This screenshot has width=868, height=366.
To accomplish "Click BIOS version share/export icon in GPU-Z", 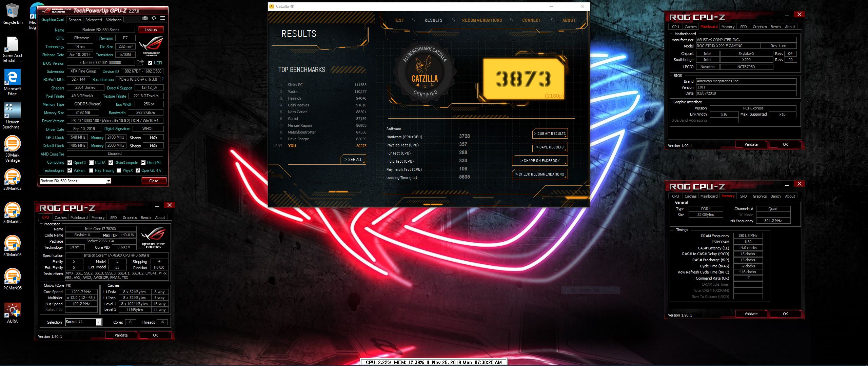I will click(140, 63).
